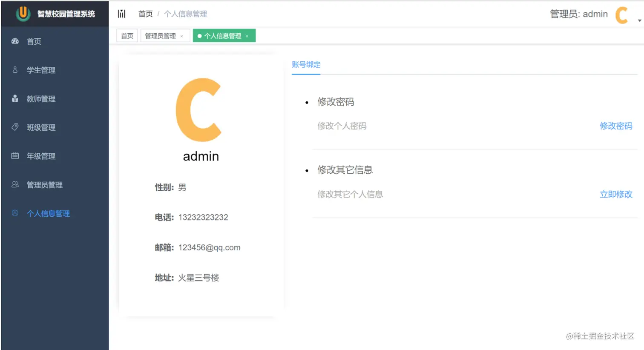Select the 学生管理 student icon
The height and width of the screenshot is (350, 644).
[x=14, y=70]
